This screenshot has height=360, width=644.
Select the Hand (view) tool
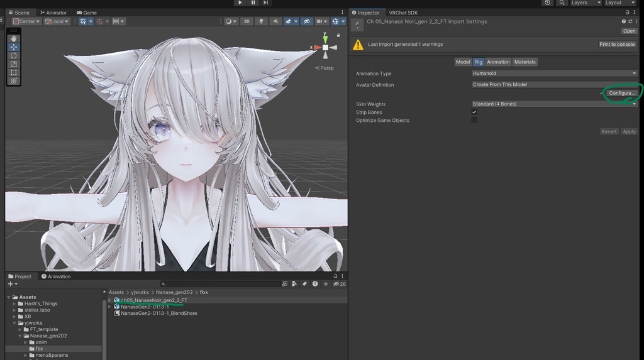(x=14, y=38)
